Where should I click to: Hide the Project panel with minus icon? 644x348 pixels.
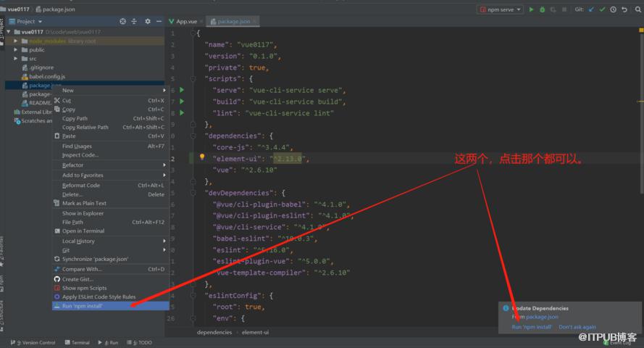coord(159,21)
